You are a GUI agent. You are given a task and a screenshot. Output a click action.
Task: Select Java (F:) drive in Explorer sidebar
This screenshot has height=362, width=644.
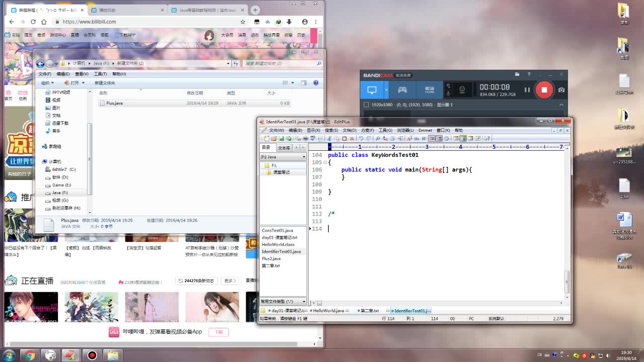click(x=60, y=193)
